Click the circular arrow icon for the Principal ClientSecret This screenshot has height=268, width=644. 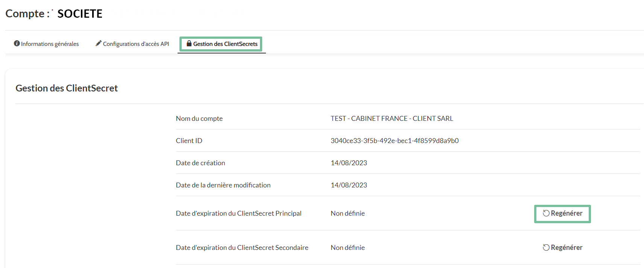coord(546,213)
